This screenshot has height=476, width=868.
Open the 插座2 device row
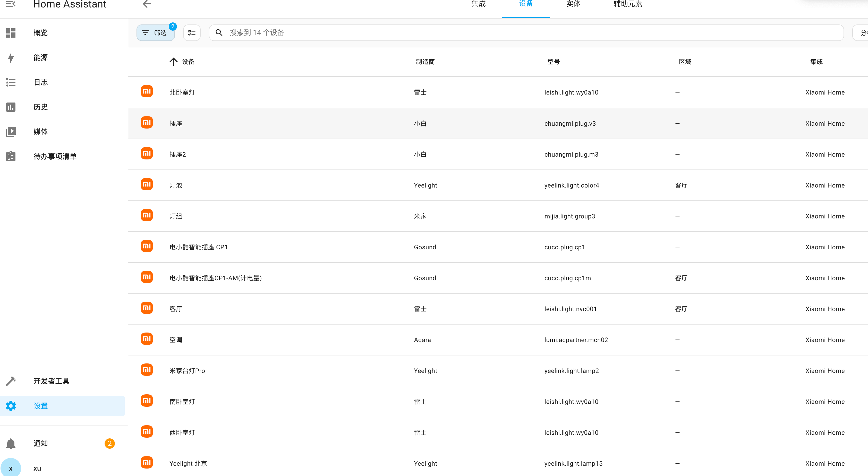(177, 154)
